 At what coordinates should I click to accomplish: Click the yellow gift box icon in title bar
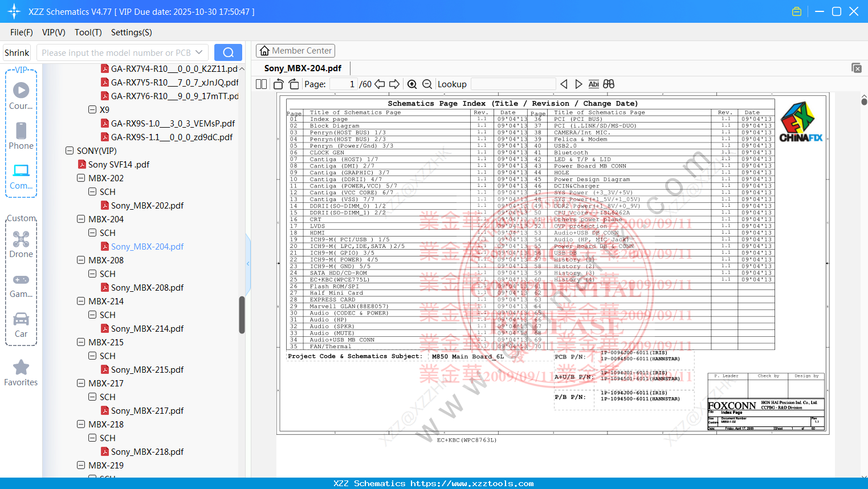tap(797, 11)
